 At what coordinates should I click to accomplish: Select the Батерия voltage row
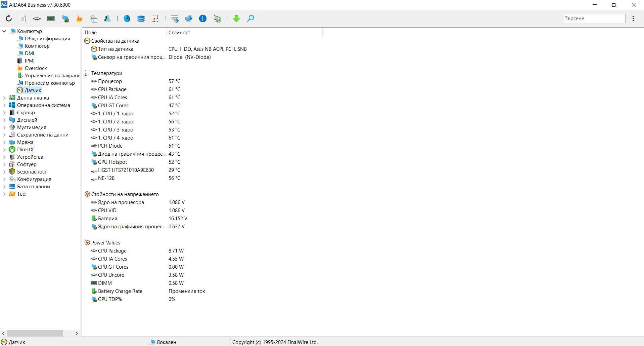[139, 219]
